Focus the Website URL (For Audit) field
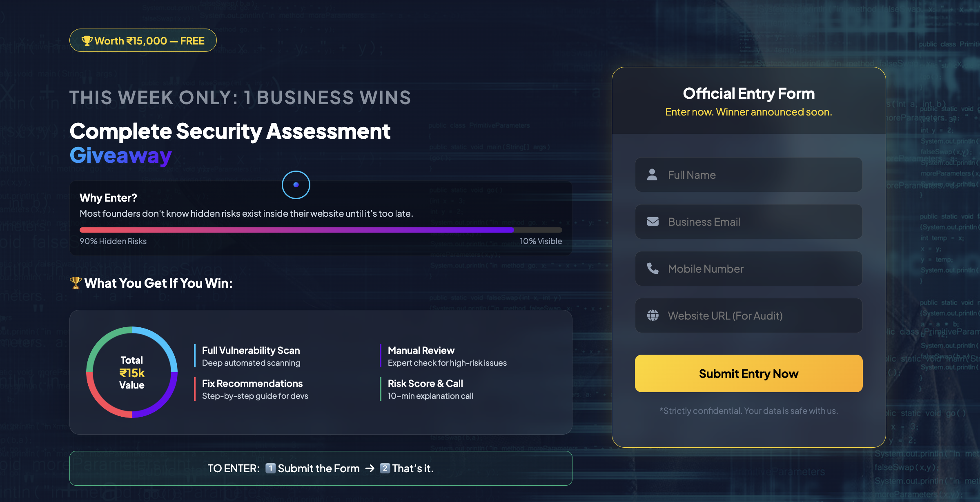Viewport: 980px width, 502px height. click(748, 315)
